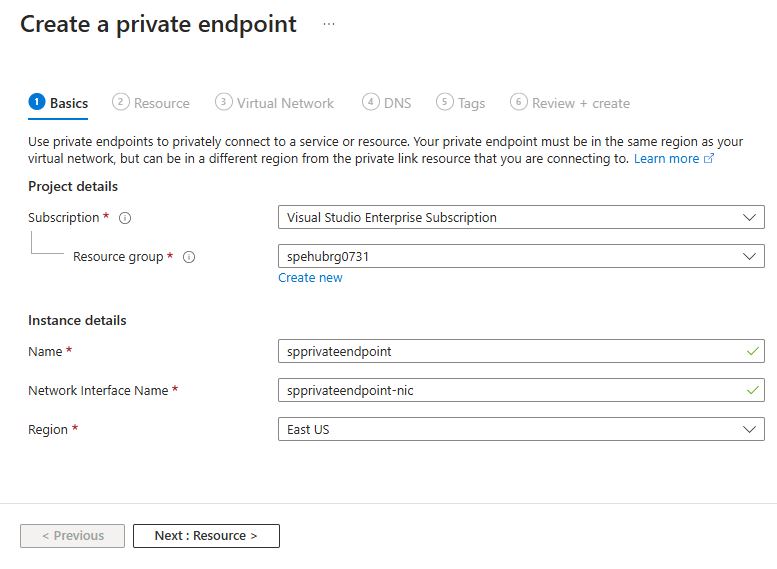Screen dimensions: 777x569
Task: Open the Resource group dropdown
Action: [x=520, y=256]
